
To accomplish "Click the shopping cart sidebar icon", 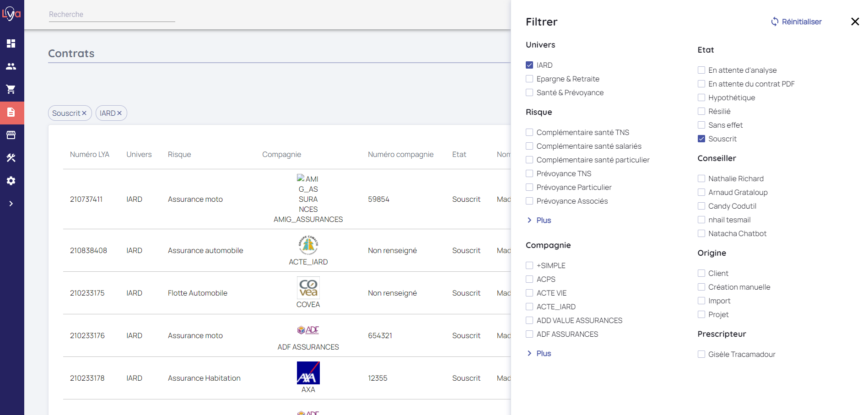I will click(11, 89).
